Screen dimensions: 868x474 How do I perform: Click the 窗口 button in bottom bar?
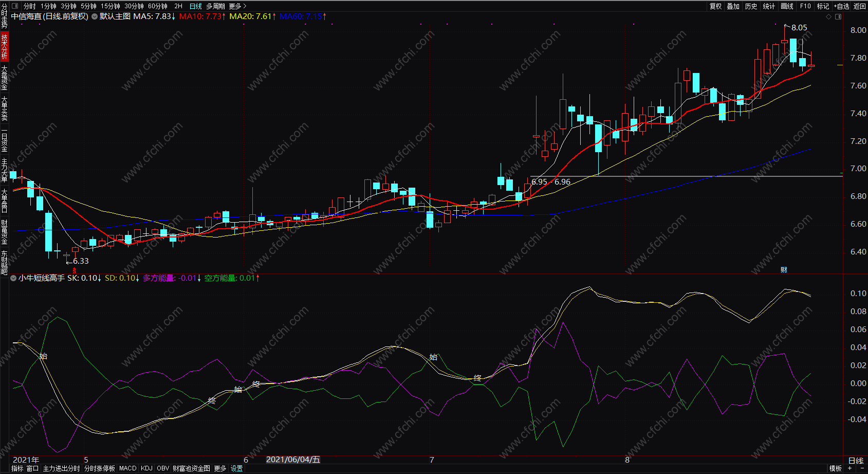coord(33,468)
